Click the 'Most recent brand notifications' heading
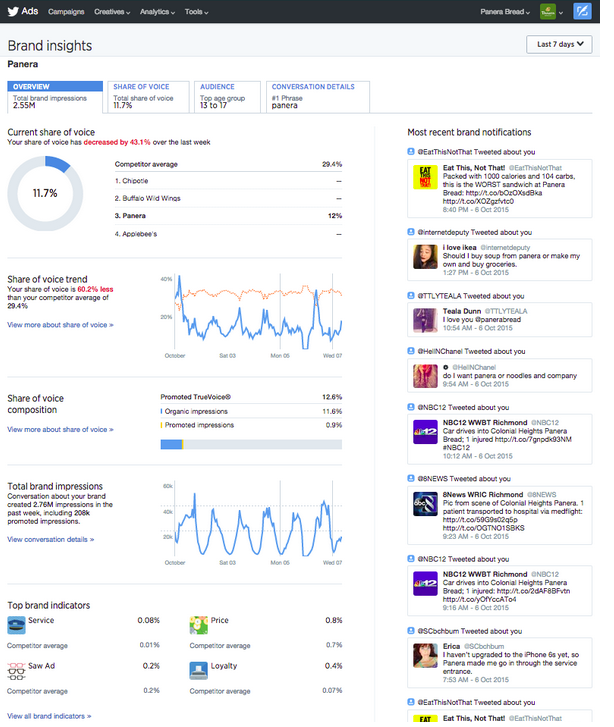Image resolution: width=614 pixels, height=727 pixels. pyautogui.click(x=469, y=133)
